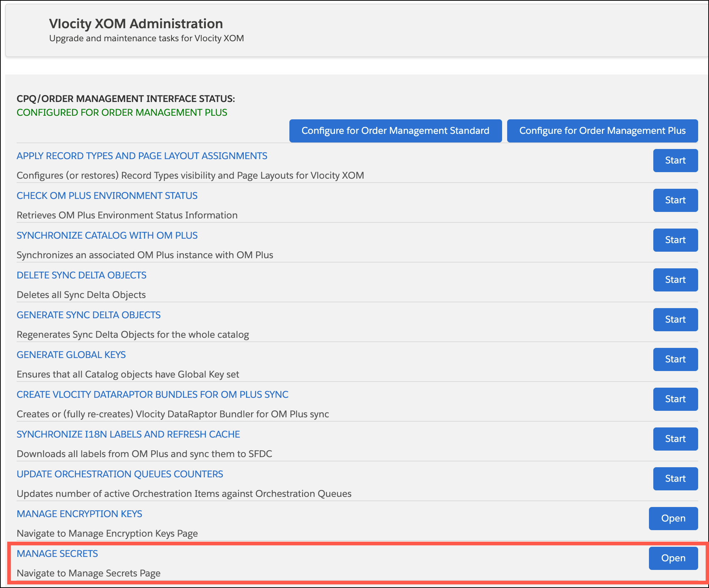
Task: Click MANAGE ENCRYPTION KEYS link
Action: [x=79, y=514]
